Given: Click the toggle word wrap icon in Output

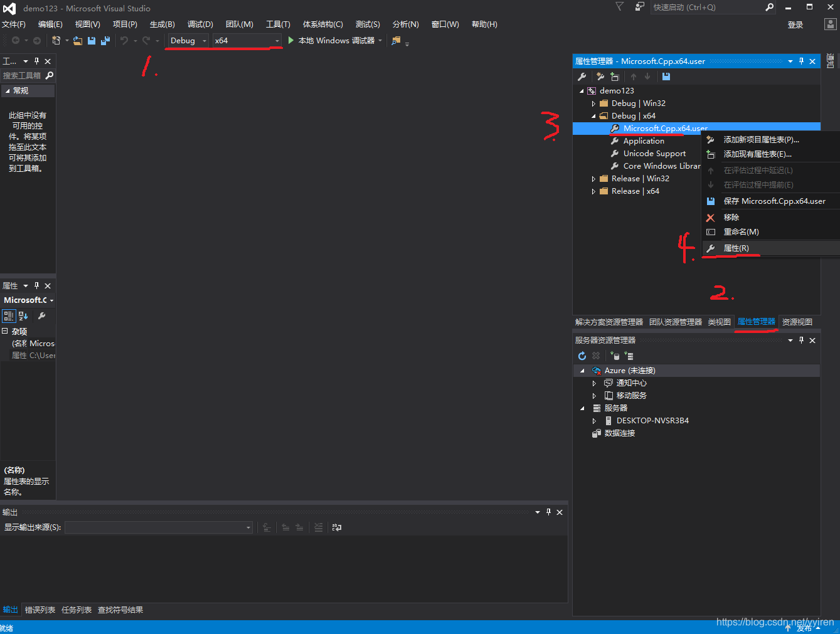Looking at the screenshot, I should pos(337,527).
